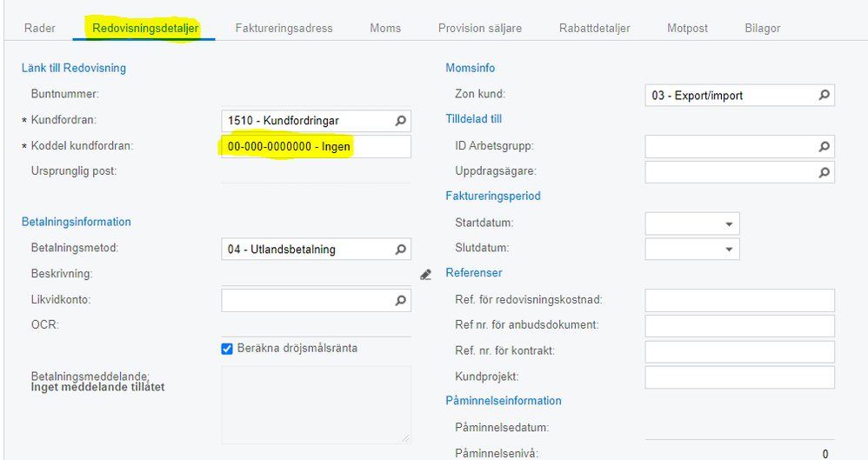The width and height of the screenshot is (868, 460).
Task: Click the Kundprojekt input field
Action: (739, 377)
